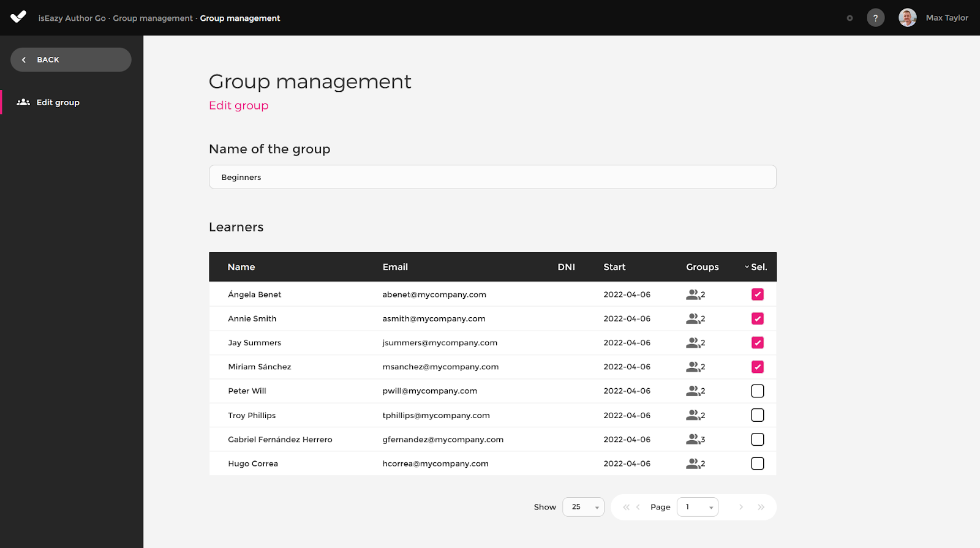
Task: Click the BACK button
Action: 71,59
